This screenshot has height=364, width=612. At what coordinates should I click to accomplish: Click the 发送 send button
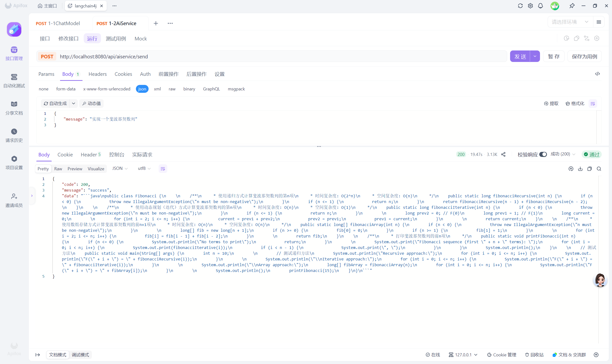(520, 56)
